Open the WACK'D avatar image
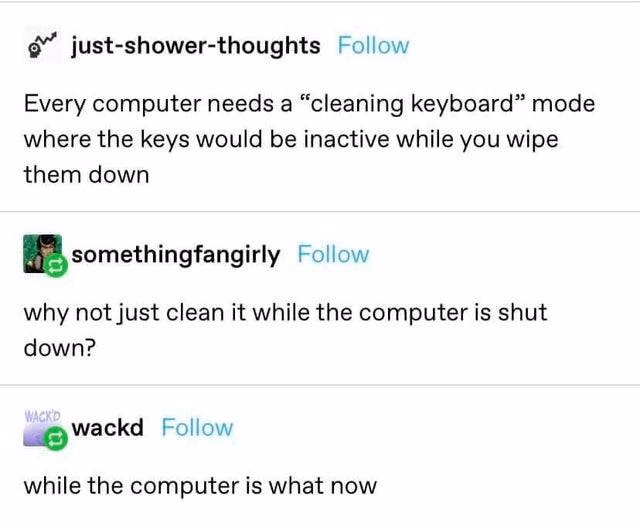Image resolution: width=640 pixels, height=523 pixels. click(x=42, y=427)
